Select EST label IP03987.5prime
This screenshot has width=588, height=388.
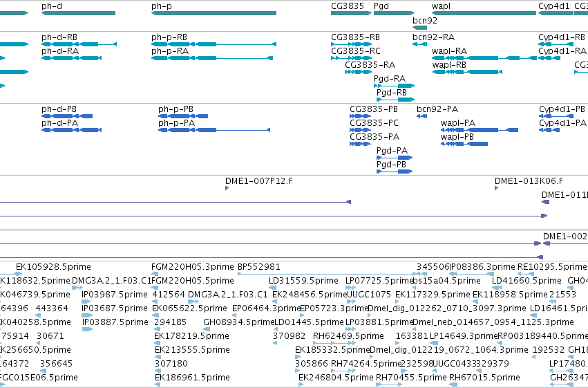pyautogui.click(x=115, y=295)
